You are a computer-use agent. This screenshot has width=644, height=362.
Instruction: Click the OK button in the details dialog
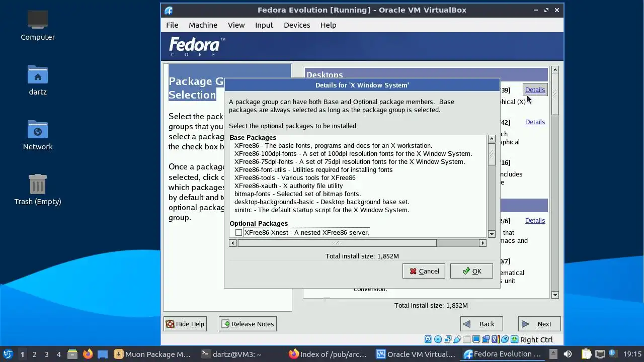pos(471,271)
